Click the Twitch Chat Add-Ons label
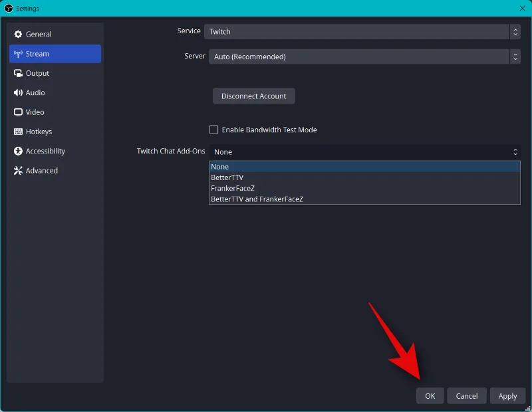532x412 pixels. [171, 152]
